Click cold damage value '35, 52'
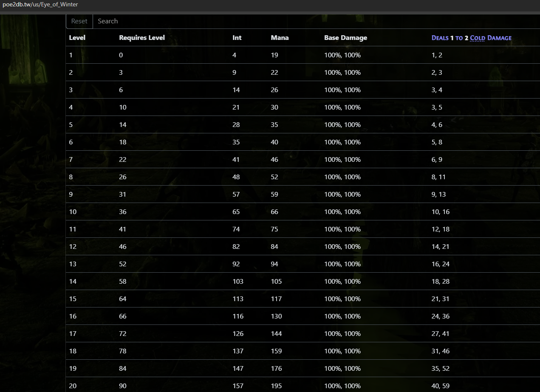 (x=441, y=369)
